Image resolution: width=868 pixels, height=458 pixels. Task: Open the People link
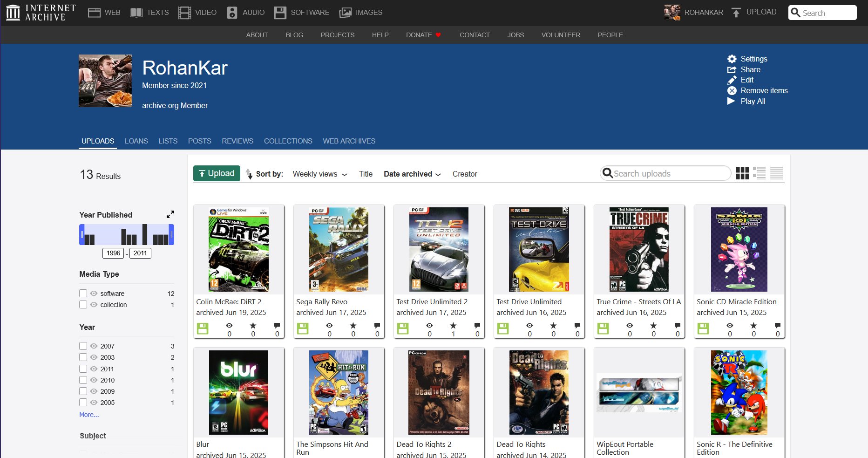point(610,35)
